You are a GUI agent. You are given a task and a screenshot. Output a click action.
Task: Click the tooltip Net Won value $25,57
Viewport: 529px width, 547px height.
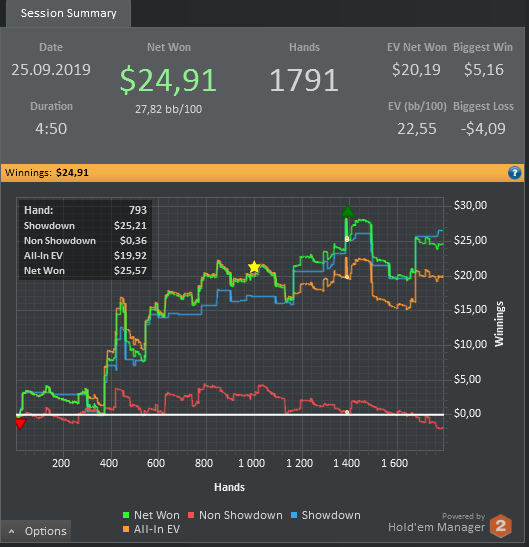(x=130, y=271)
